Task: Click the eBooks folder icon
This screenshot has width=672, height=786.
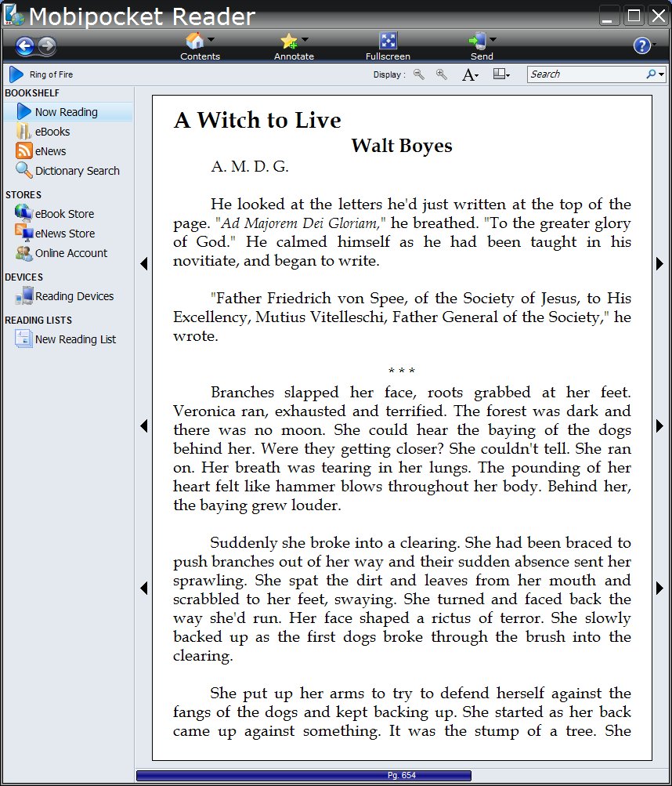Action: pos(23,132)
